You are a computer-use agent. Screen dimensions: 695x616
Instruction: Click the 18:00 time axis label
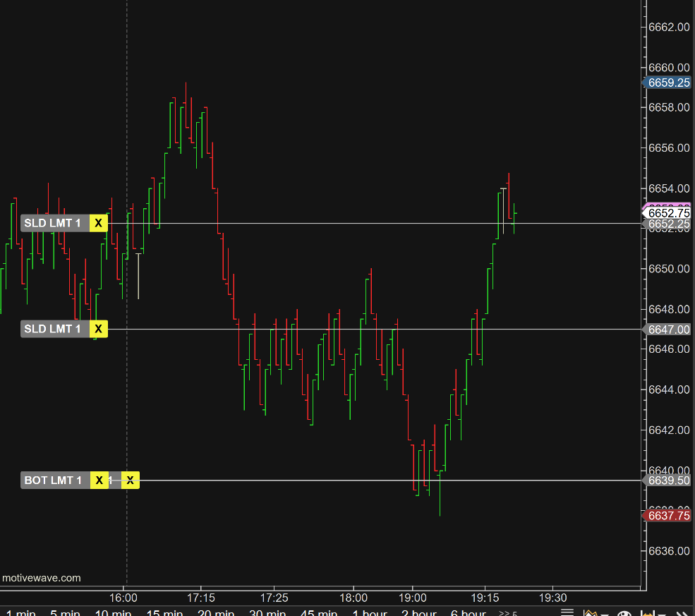[353, 598]
